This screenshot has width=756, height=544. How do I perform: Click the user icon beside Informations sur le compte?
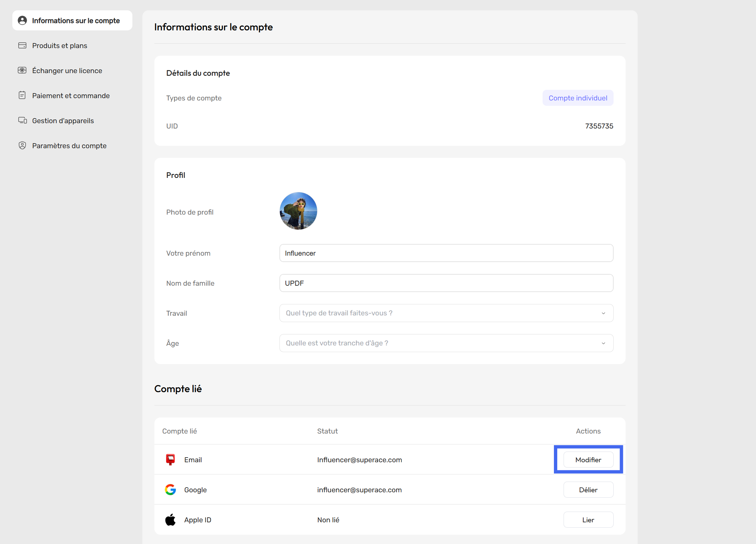click(22, 20)
